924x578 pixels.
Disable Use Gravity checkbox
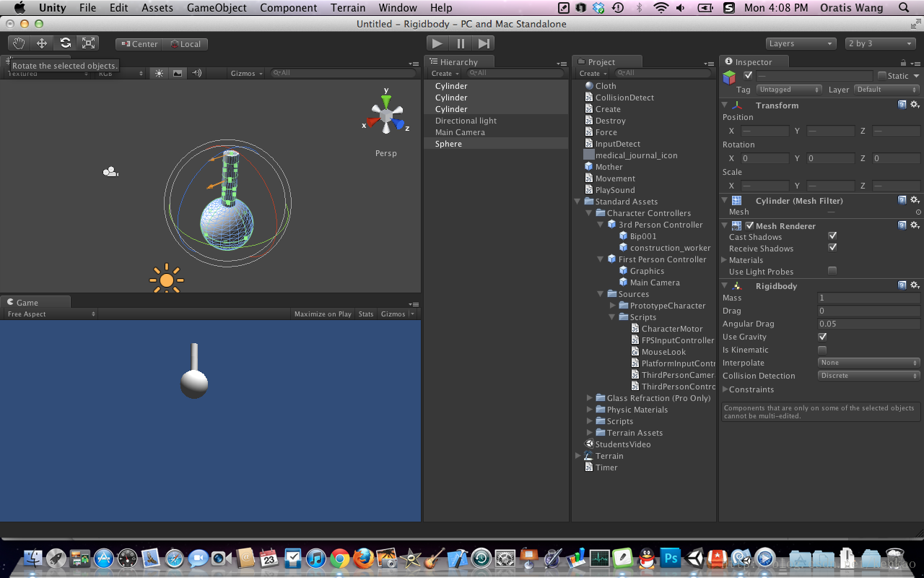coord(822,337)
